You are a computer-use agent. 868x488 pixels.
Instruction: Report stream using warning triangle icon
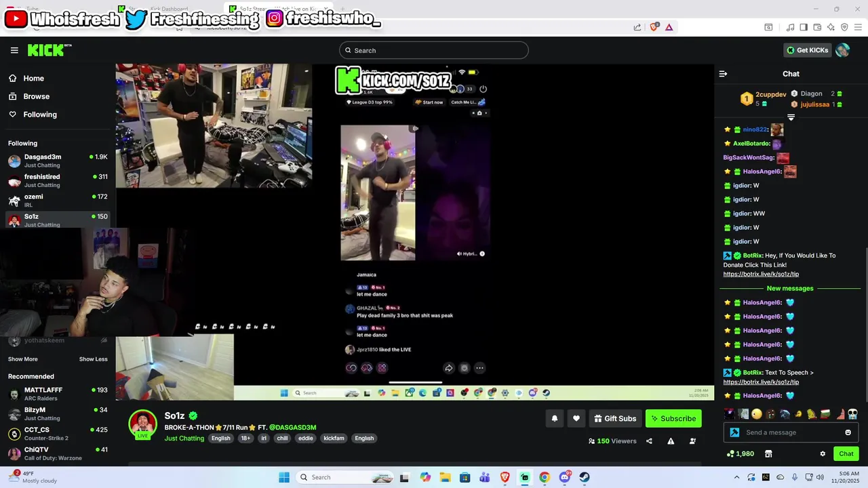click(671, 441)
